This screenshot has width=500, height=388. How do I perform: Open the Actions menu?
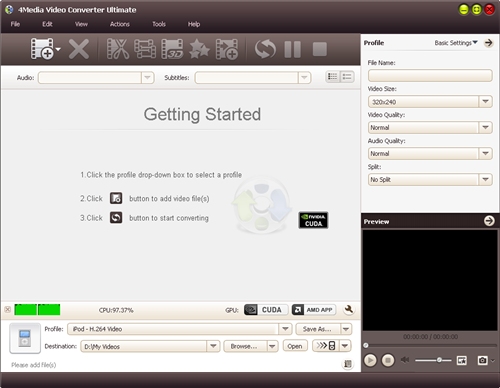pos(120,24)
